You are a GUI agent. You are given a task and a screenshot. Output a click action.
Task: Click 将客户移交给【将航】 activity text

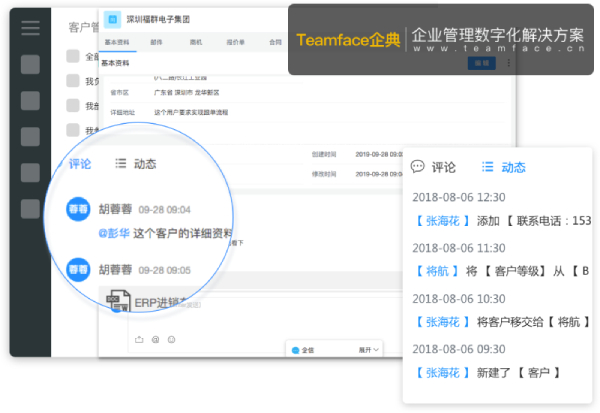533,322
